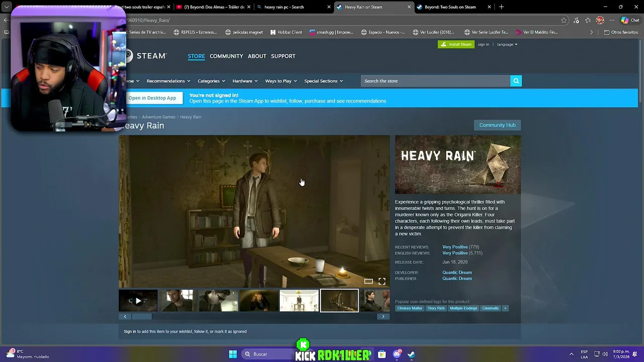Open Quantic Dream developer link
This screenshot has height=362, width=644.
point(457,273)
